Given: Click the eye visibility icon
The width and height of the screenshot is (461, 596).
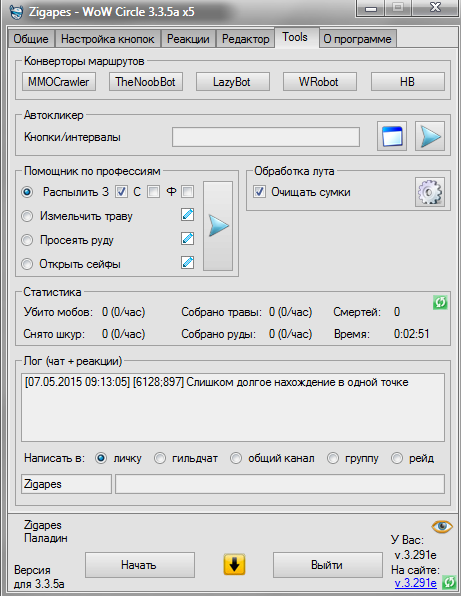Looking at the screenshot, I should pos(442,526).
